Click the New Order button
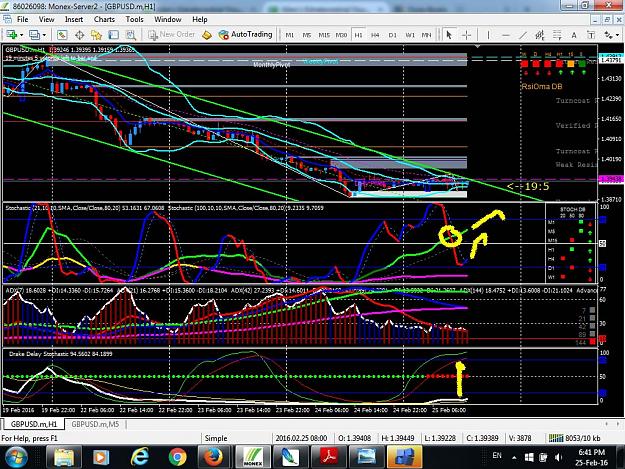The height and width of the screenshot is (469, 625). (171, 35)
